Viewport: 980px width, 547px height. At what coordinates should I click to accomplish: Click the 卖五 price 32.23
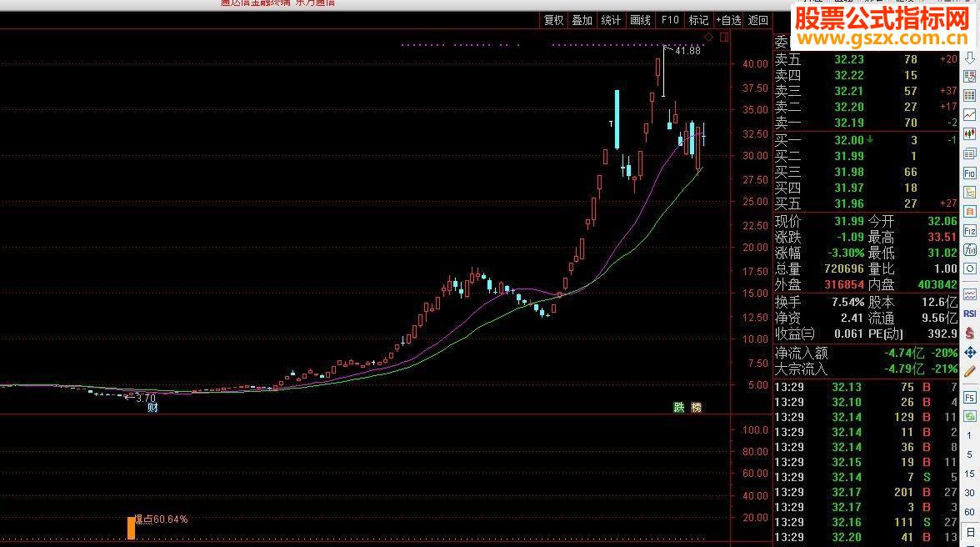[848, 59]
